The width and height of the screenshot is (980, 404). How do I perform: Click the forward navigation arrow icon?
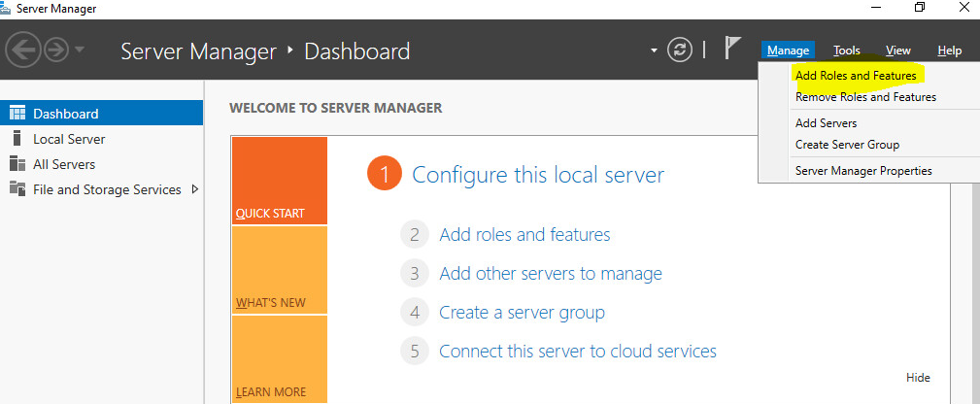point(55,50)
